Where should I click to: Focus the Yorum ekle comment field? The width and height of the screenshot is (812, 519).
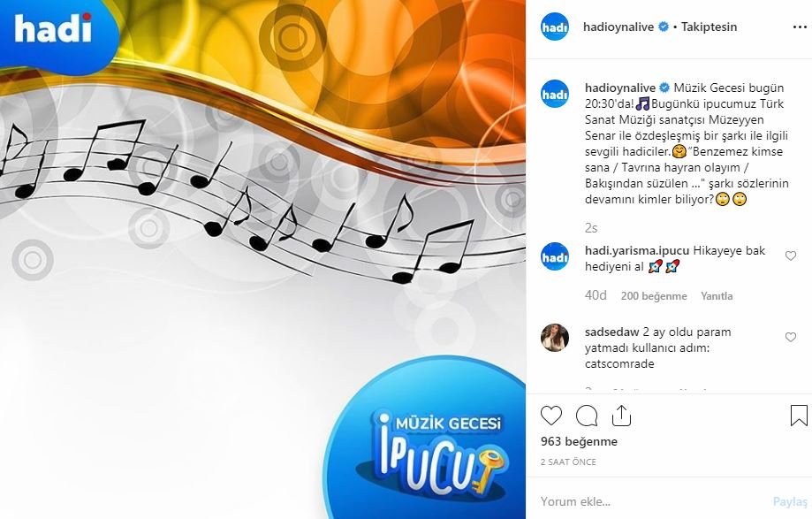coord(652,501)
